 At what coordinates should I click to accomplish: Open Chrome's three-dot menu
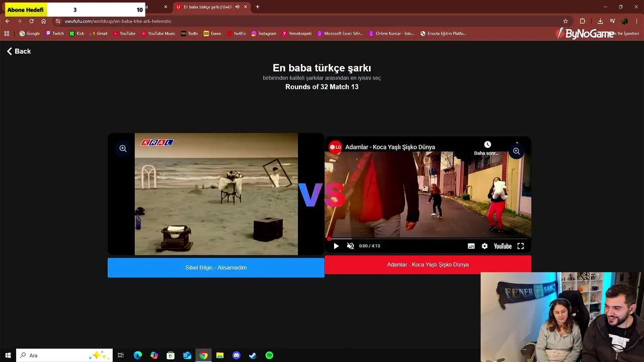click(x=637, y=21)
